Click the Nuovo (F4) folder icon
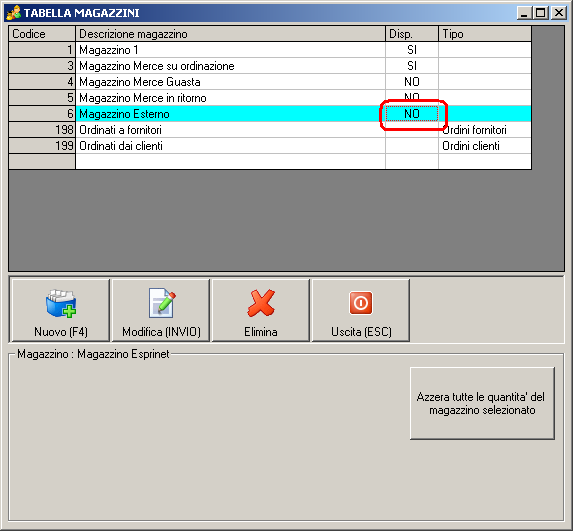 click(x=61, y=303)
